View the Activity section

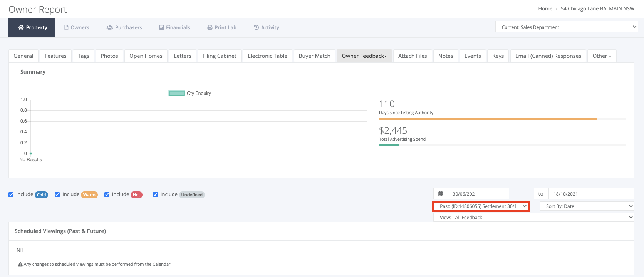coord(267,27)
